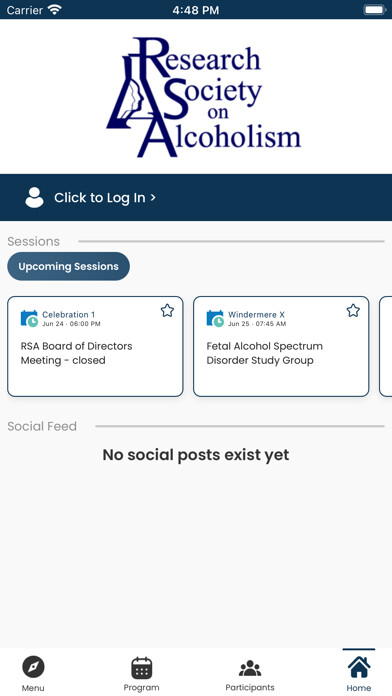Viewport: 392px width, 696px height.
Task: Open RSA Board of Directors Meeting card
Action: (x=95, y=346)
